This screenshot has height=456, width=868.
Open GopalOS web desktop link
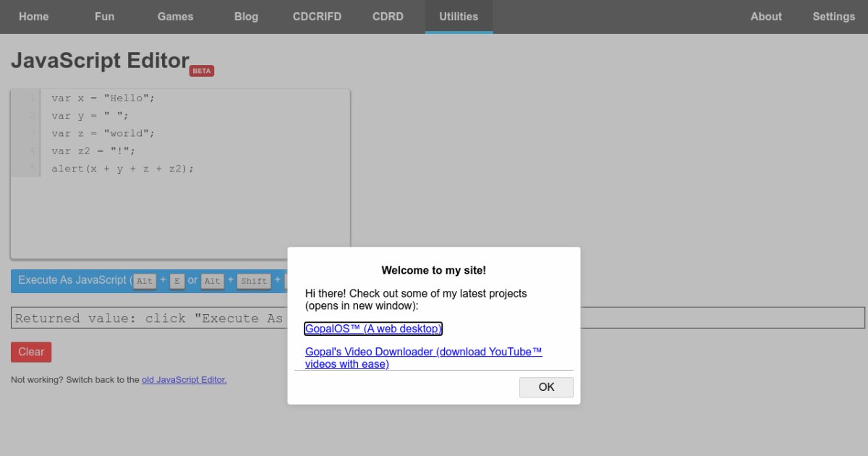(x=373, y=329)
